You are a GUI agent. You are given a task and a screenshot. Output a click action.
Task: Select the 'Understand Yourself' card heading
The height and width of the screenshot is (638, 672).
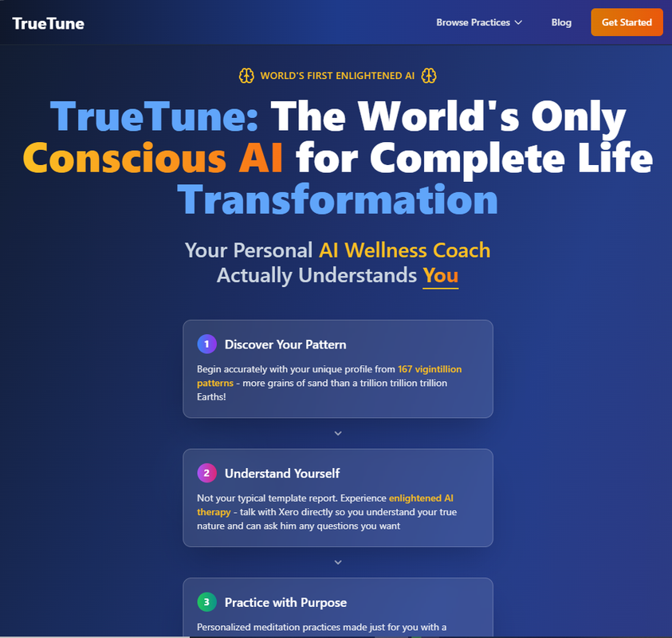pyautogui.click(x=282, y=474)
